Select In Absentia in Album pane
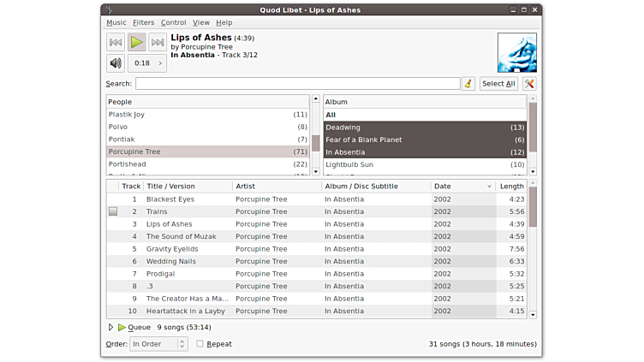The width and height of the screenshot is (644, 362). (x=425, y=152)
